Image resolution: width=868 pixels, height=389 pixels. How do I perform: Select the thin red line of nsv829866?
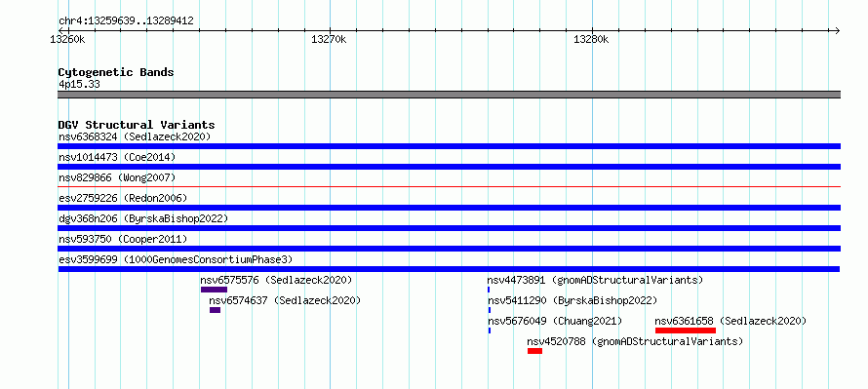coord(449,187)
